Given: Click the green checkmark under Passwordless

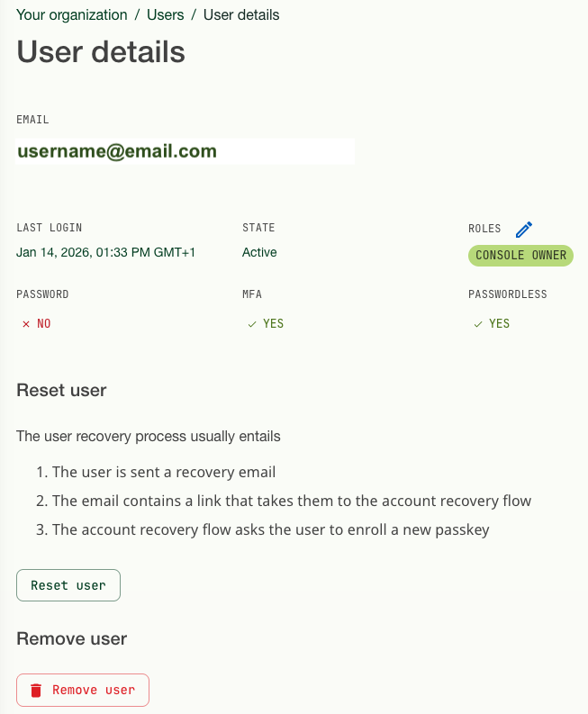Looking at the screenshot, I should (x=478, y=323).
